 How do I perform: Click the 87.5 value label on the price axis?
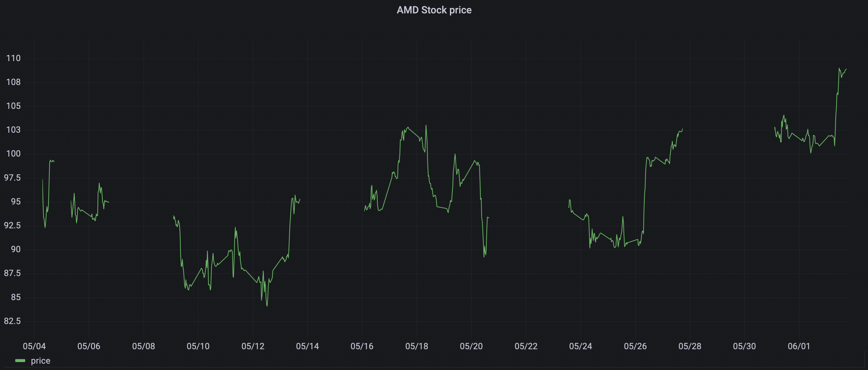click(x=12, y=273)
